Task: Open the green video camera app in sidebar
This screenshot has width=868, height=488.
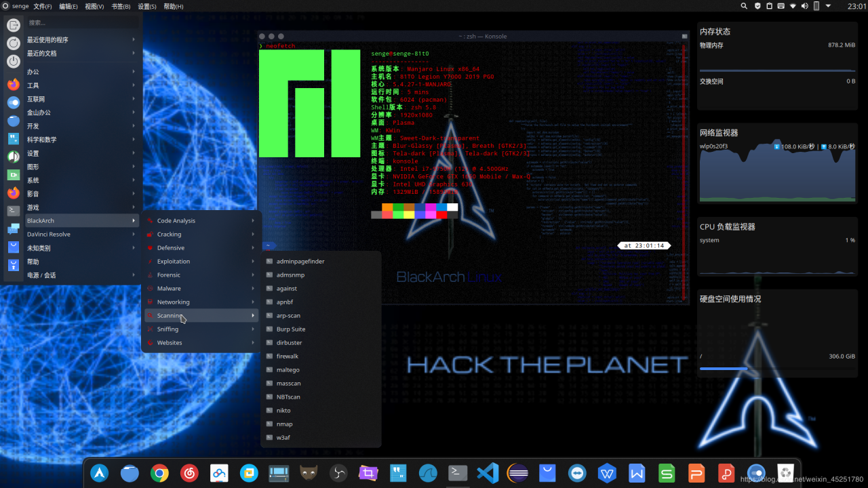Action: (14, 174)
